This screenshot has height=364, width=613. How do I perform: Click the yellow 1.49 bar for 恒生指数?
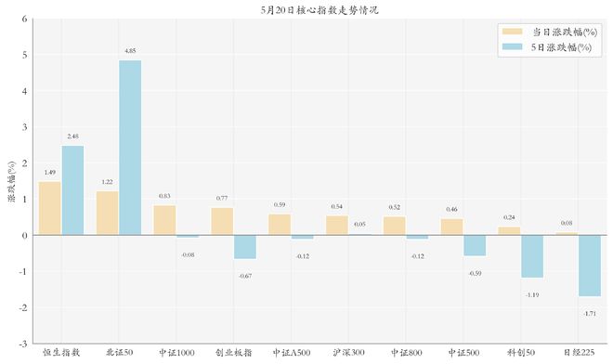click(49, 208)
